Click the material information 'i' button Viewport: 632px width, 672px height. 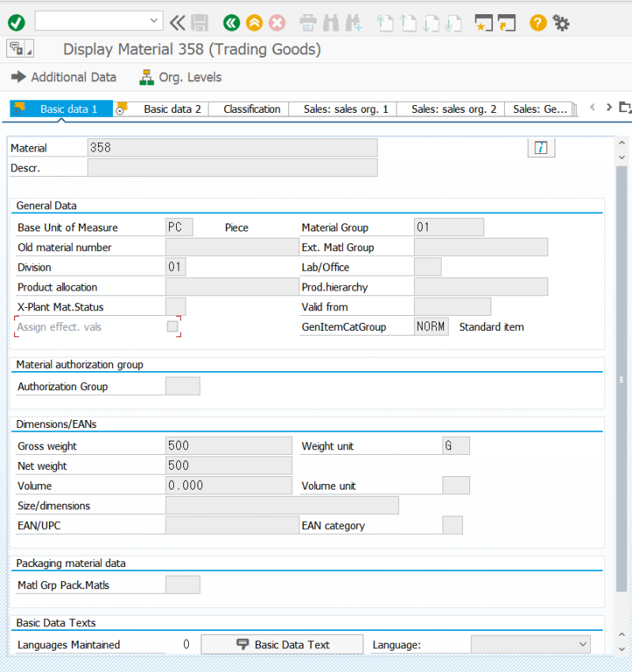coord(541,148)
